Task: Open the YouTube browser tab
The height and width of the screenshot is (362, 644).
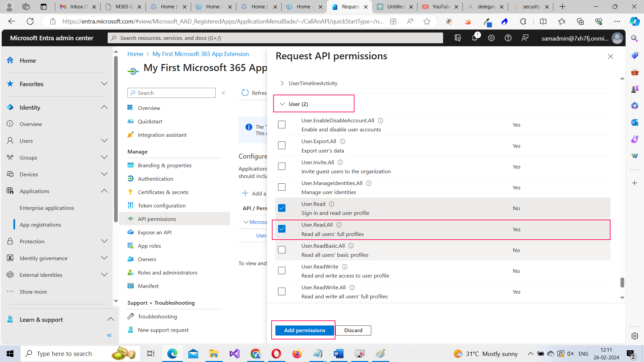Action: 440,6
